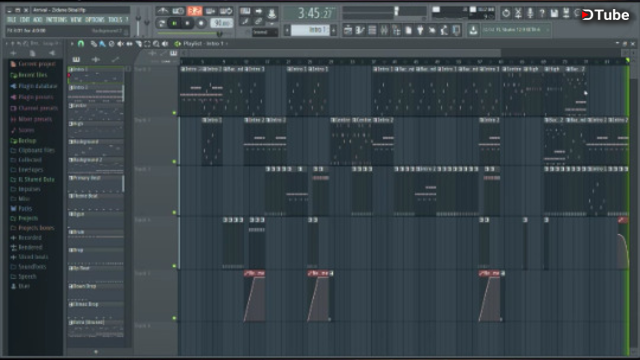Viewport: 640px width, 360px height.
Task: Select the playlist Select marquee tool
Action: click(147, 43)
